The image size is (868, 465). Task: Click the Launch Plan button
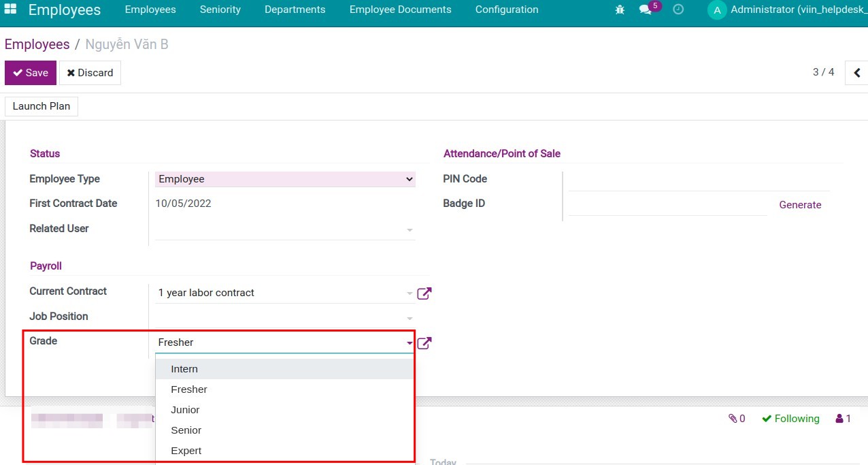point(41,106)
